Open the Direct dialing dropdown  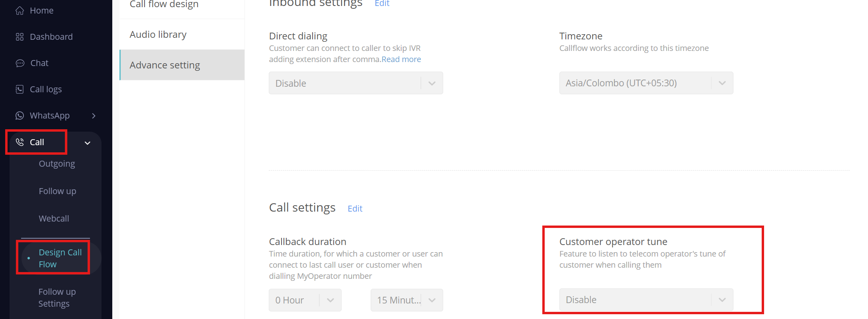[x=356, y=83]
